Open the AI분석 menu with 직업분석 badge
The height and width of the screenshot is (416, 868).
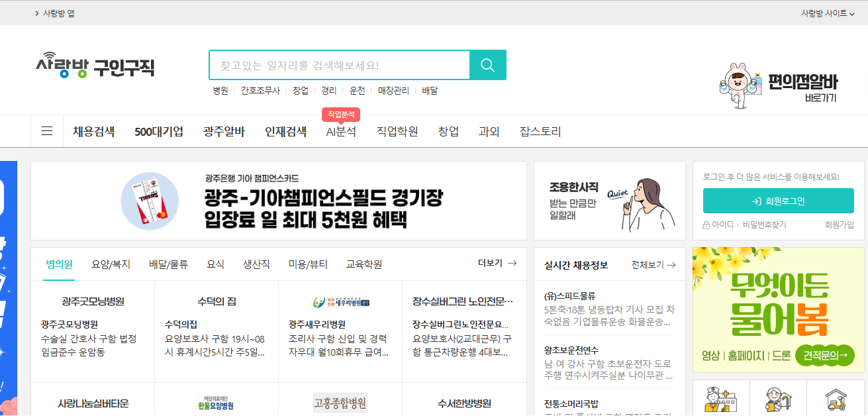341,131
